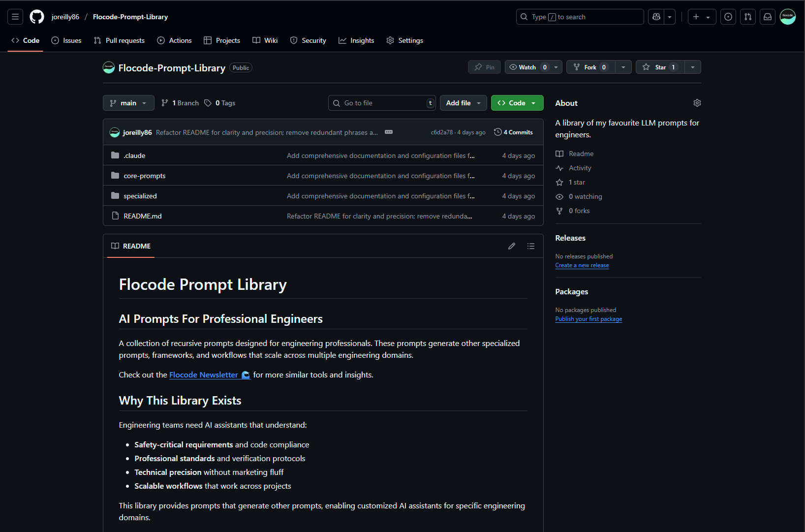Screen dimensions: 805x532
Task: Open the main branch selector dropdown
Action: click(128, 103)
